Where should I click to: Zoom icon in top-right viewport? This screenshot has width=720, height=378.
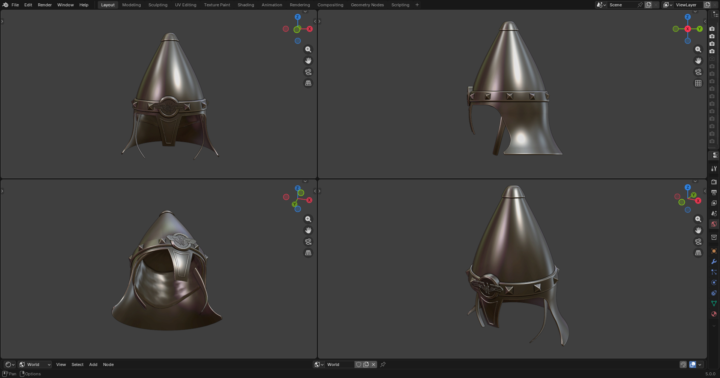pyautogui.click(x=698, y=49)
